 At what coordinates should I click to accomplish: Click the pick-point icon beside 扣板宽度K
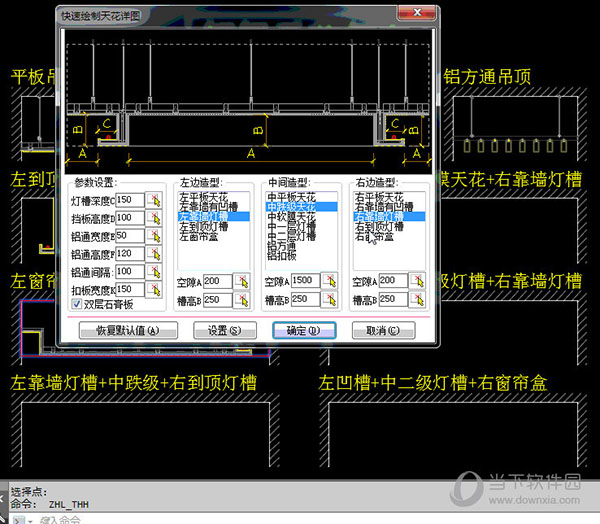154,290
